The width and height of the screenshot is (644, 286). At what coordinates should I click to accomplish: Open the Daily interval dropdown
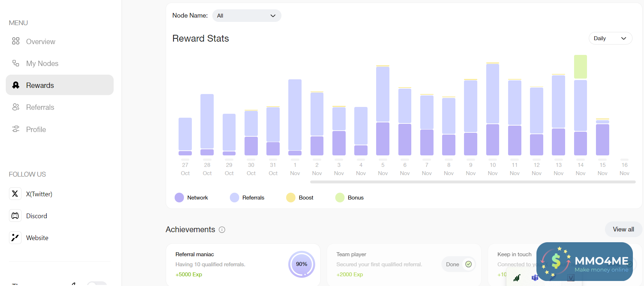point(610,38)
